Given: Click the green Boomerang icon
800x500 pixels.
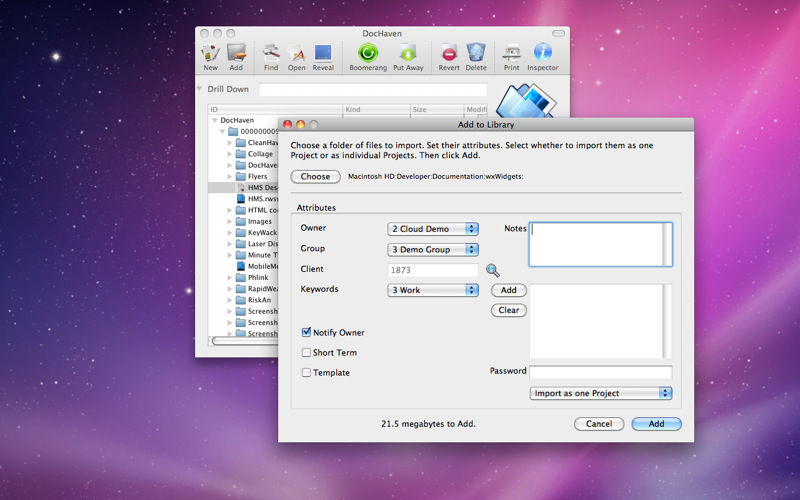Looking at the screenshot, I should [368, 53].
